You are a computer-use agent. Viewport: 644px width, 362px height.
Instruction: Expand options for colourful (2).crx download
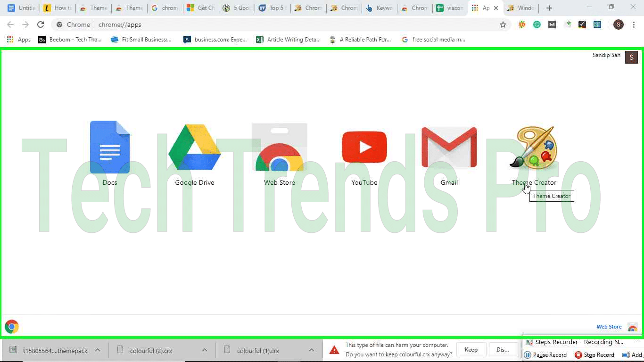tap(205, 350)
